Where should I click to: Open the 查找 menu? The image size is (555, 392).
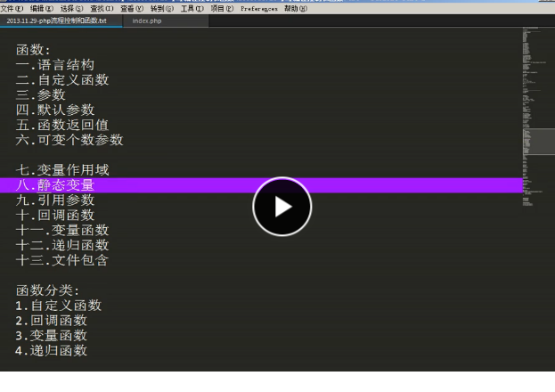pos(102,9)
